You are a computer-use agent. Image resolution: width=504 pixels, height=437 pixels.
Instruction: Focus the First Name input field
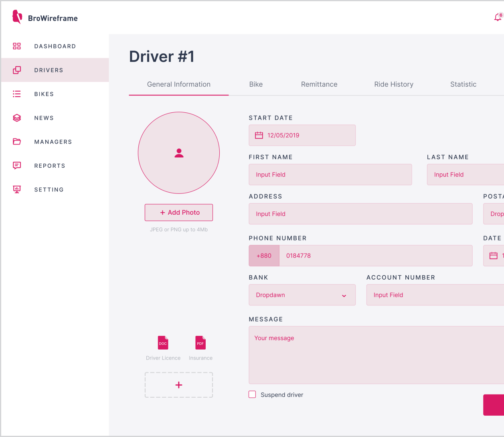click(330, 175)
